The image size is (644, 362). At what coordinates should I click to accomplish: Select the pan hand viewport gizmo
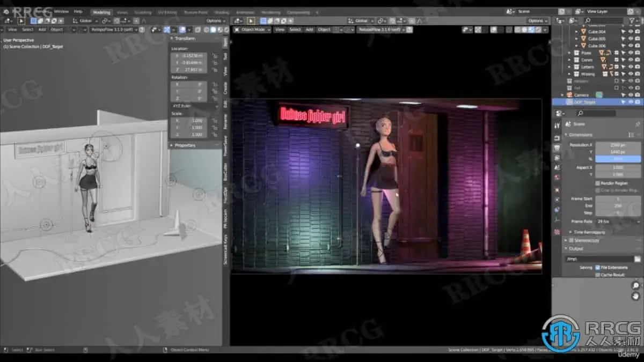coord(636,296)
